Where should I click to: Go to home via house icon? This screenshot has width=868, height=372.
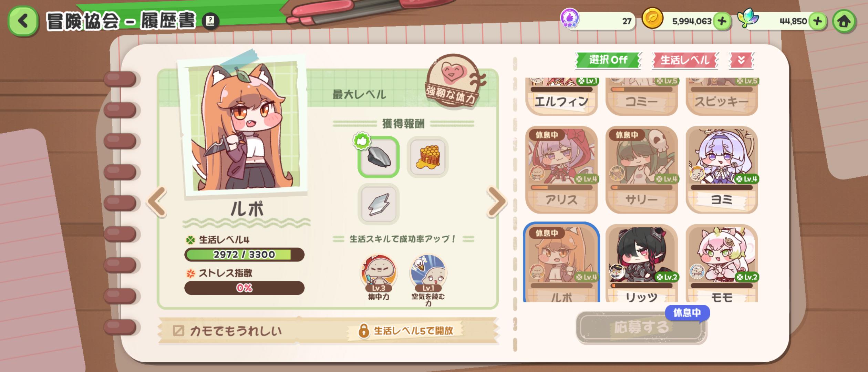pos(844,21)
